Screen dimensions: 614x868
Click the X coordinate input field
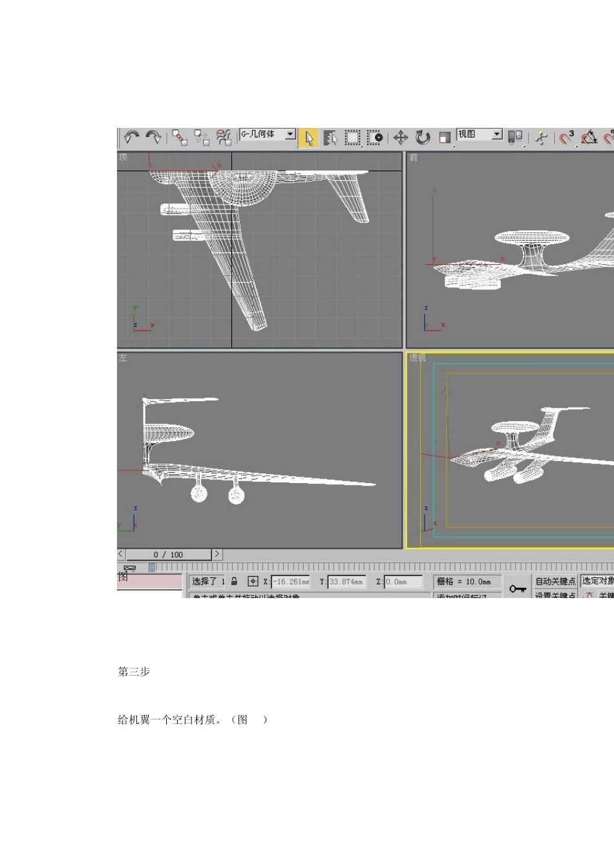click(290, 582)
